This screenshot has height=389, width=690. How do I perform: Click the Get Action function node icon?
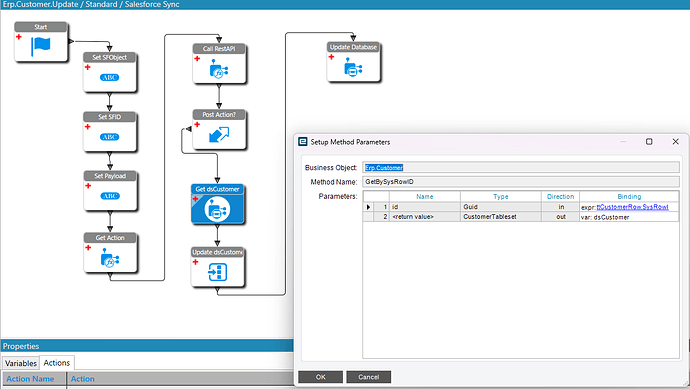pos(110,258)
